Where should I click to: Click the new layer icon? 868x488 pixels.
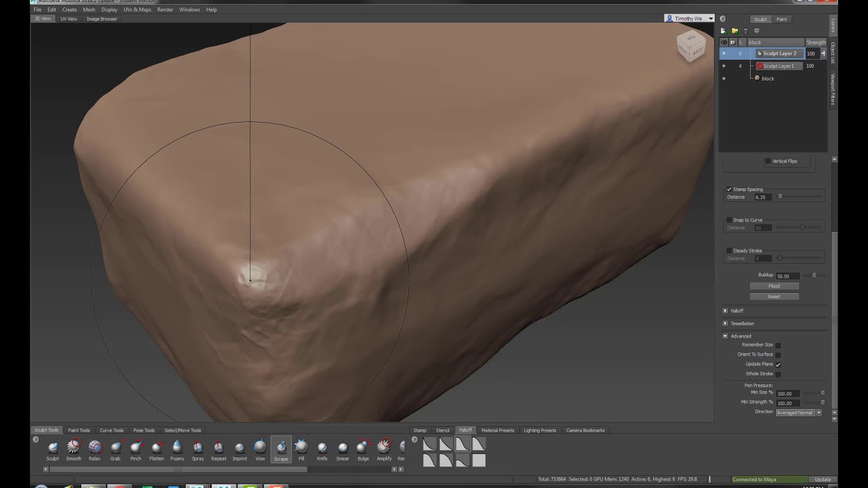pyautogui.click(x=723, y=31)
